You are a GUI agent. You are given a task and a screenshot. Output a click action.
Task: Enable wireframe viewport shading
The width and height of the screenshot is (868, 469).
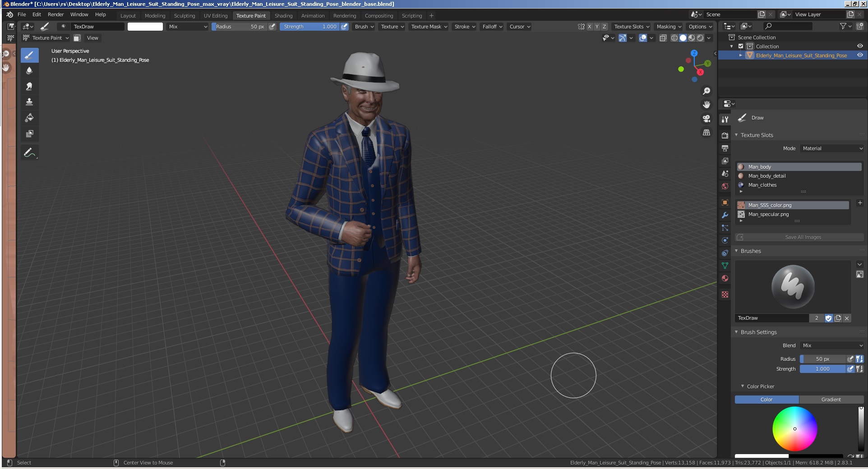click(674, 38)
